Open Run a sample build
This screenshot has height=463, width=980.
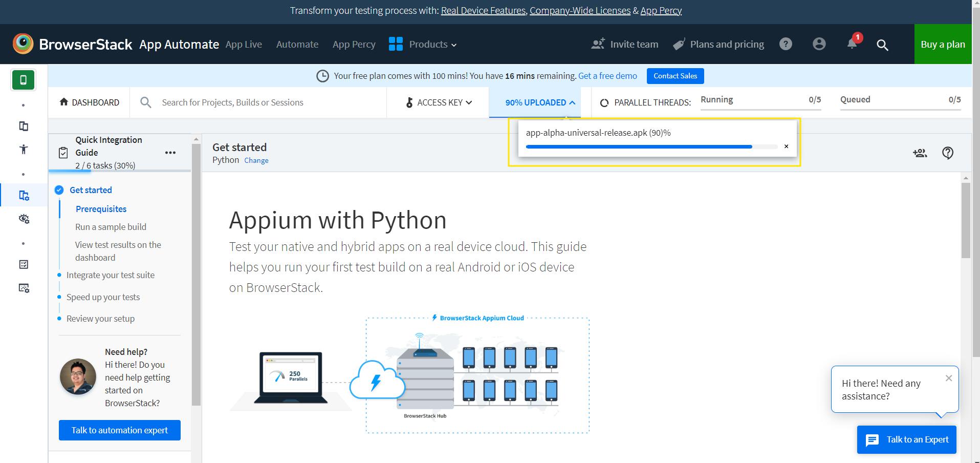[111, 227]
